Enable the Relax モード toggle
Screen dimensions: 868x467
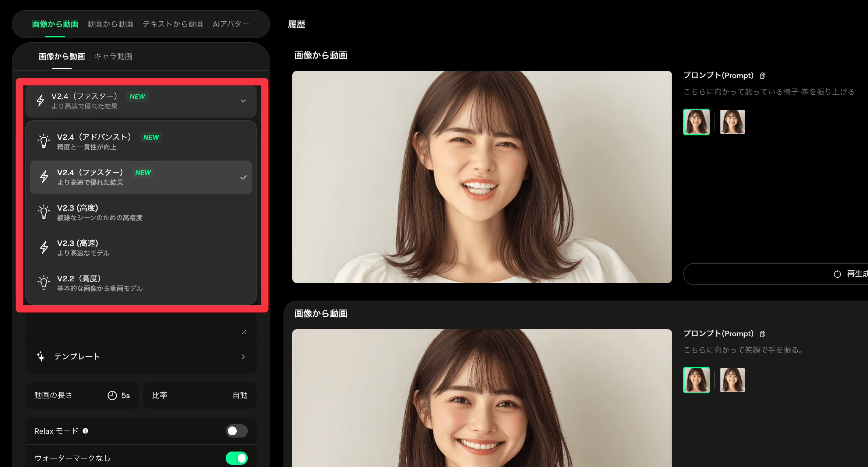pyautogui.click(x=237, y=431)
